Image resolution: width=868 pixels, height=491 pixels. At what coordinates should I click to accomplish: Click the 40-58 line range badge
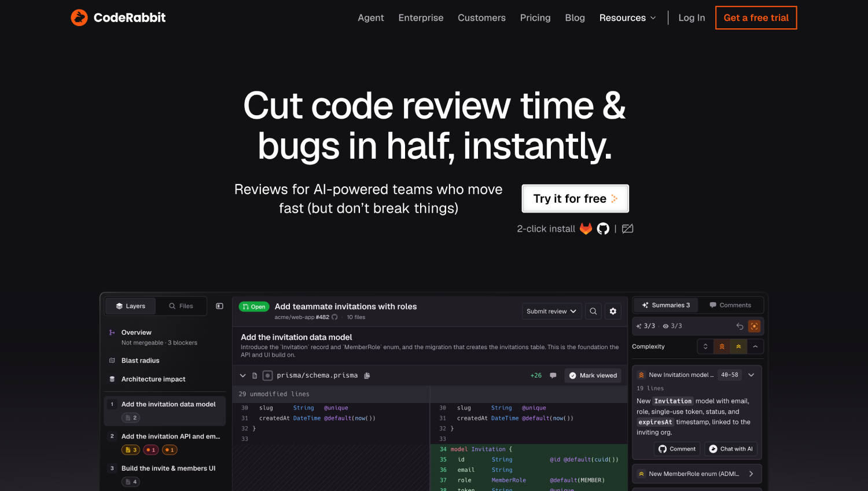tap(730, 375)
